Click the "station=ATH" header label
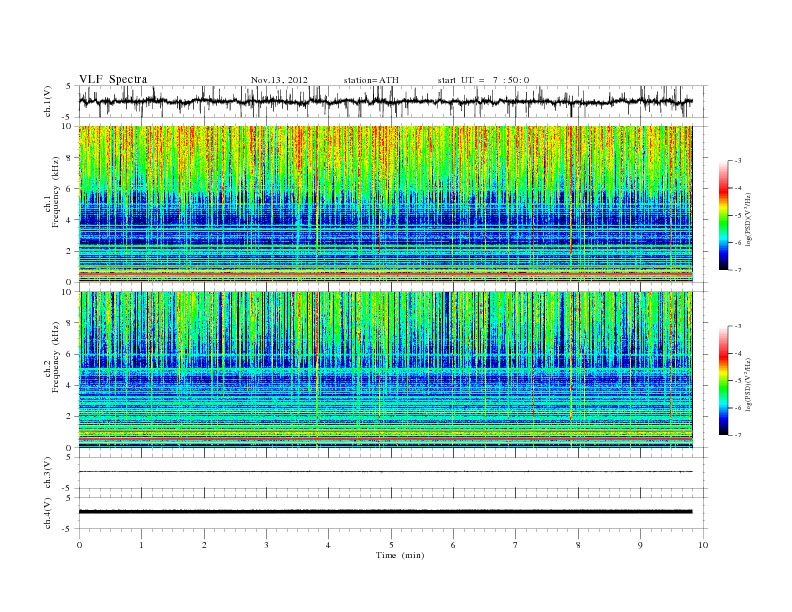 [371, 80]
